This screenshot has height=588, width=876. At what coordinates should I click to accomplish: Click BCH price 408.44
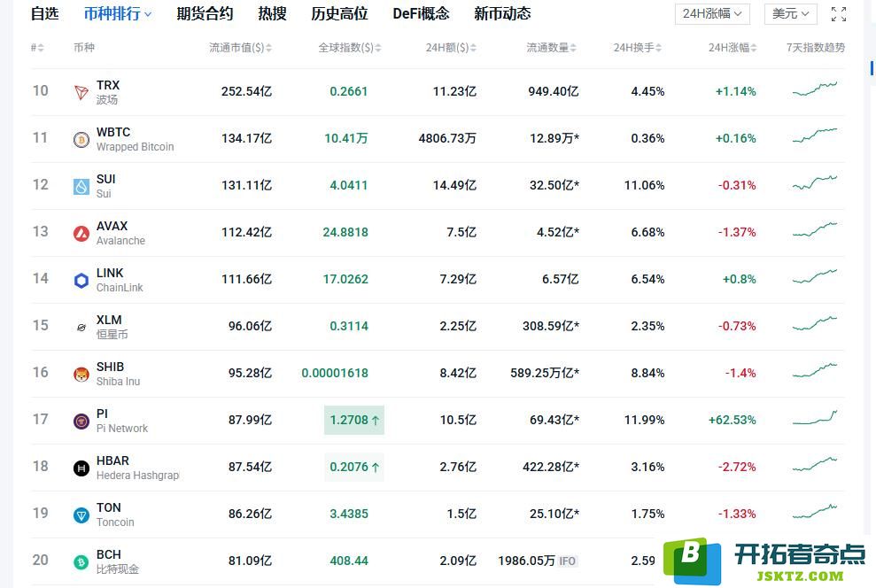pyautogui.click(x=349, y=561)
